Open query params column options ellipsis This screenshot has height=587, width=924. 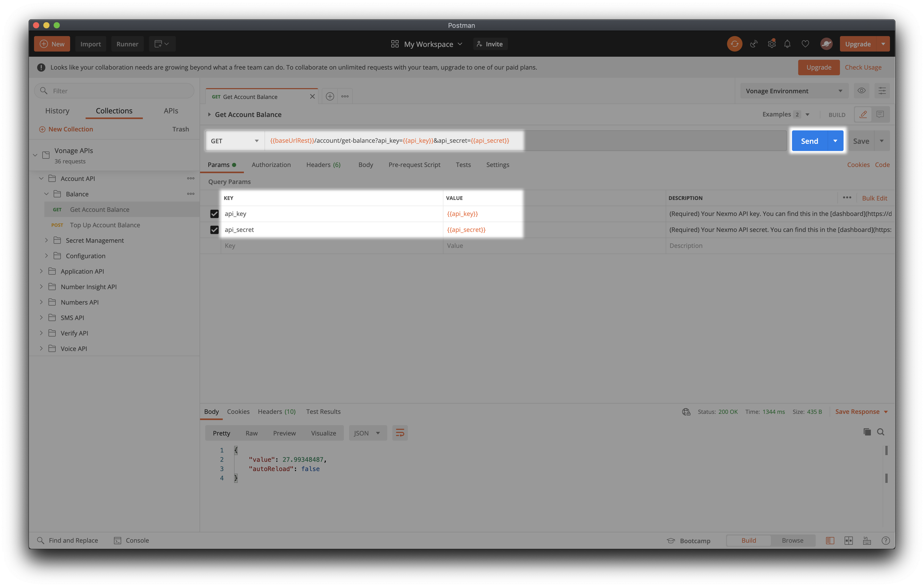click(x=847, y=197)
